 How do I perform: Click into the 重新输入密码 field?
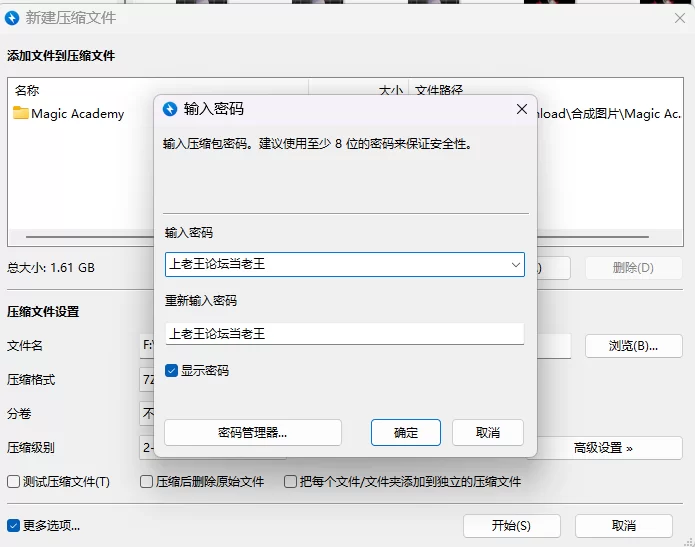tap(345, 334)
